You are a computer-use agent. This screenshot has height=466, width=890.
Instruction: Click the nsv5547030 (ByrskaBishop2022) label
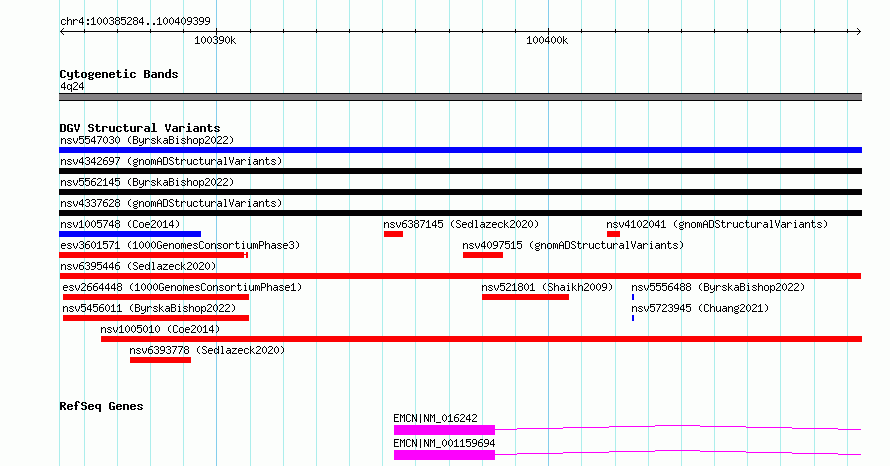pos(147,140)
